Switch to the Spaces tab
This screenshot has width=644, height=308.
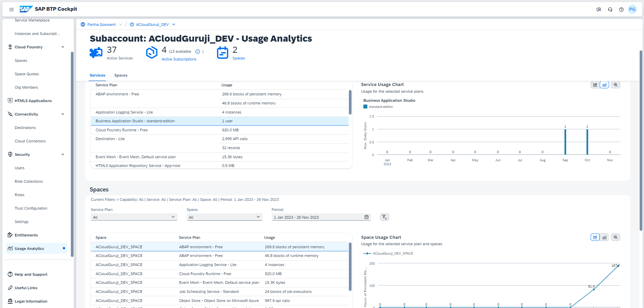[121, 75]
